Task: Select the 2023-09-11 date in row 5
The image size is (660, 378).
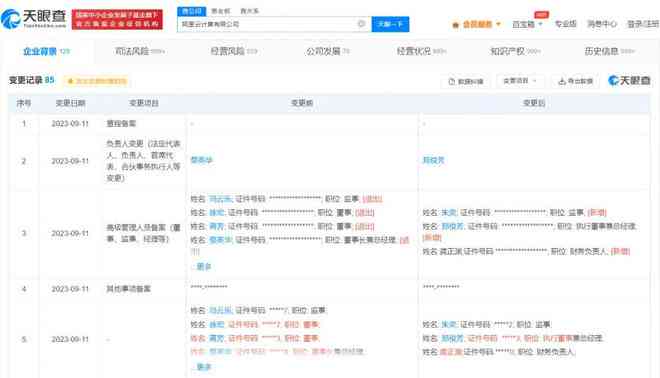Action: (70, 339)
